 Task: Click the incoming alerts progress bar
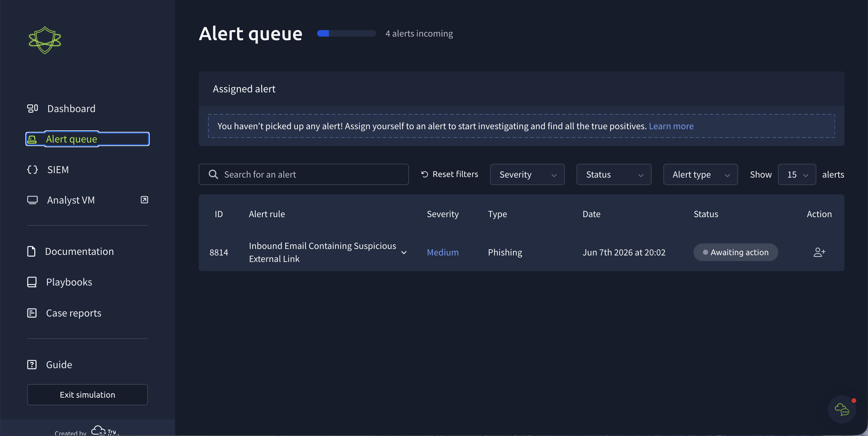[346, 33]
